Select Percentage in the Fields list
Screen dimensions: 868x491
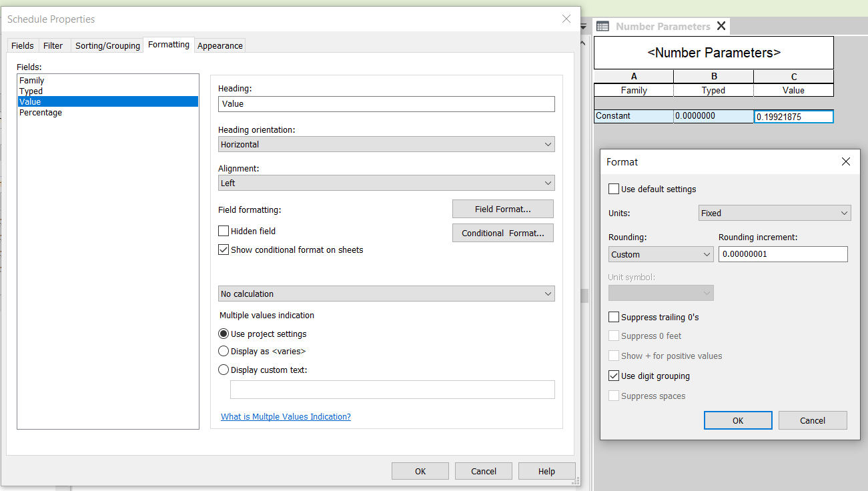tap(40, 112)
